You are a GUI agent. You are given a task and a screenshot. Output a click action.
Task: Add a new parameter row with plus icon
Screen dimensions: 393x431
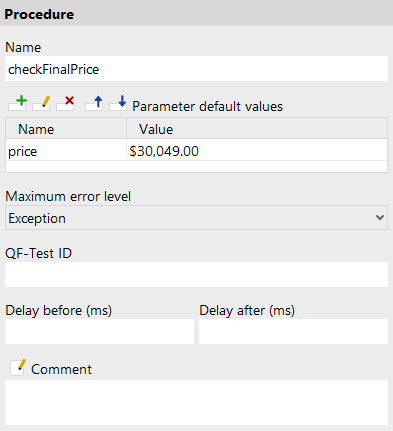[x=18, y=103]
